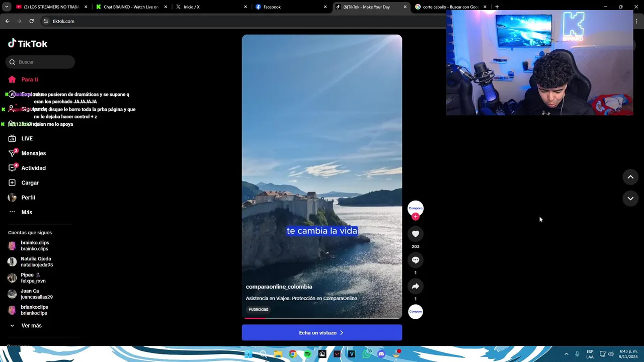Viewport: 644px width, 362px height.
Task: Click the Más three-dots option
Action: [20, 212]
